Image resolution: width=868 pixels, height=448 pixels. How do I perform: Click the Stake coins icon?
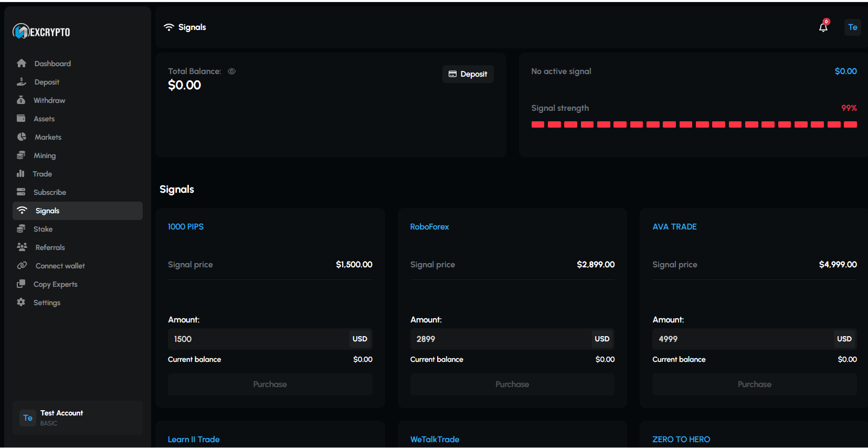(x=21, y=228)
